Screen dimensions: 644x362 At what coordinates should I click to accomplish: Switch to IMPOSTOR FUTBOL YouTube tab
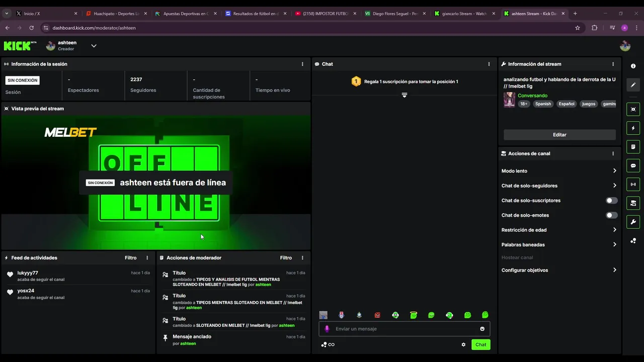coord(325,14)
